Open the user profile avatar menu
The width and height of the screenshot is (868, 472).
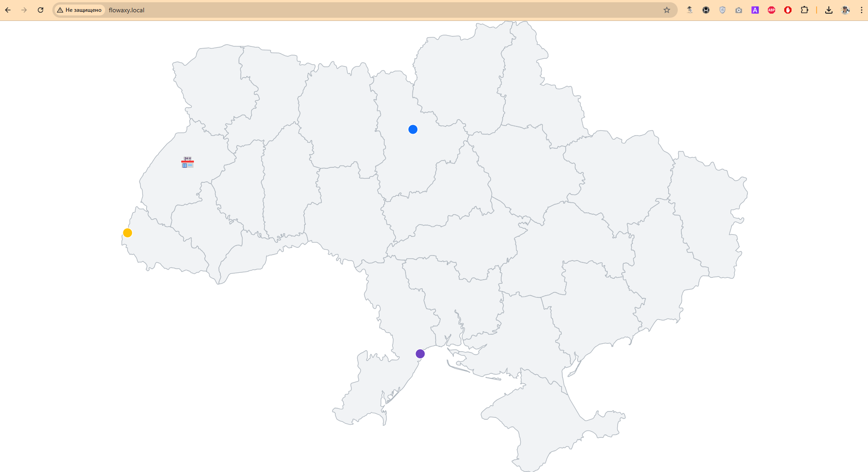point(845,10)
